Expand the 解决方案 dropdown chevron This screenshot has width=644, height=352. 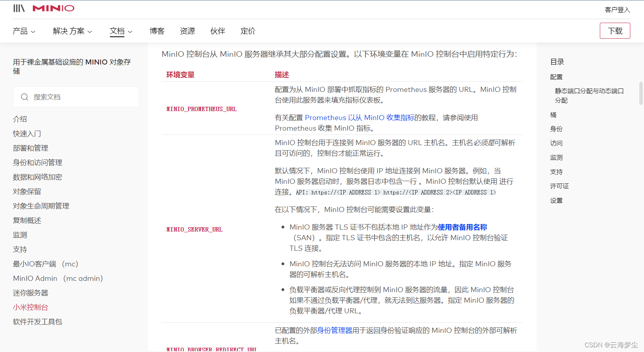click(x=90, y=32)
